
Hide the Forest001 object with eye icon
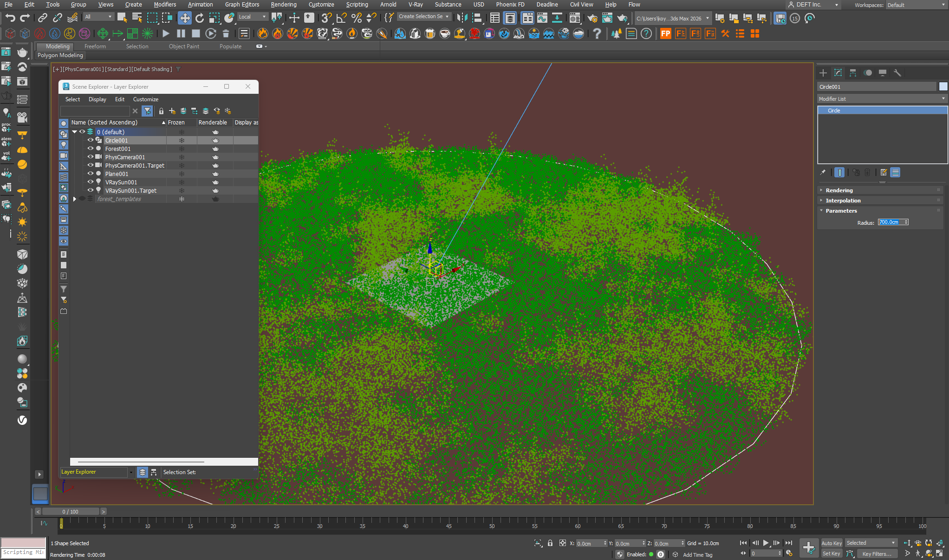click(91, 149)
